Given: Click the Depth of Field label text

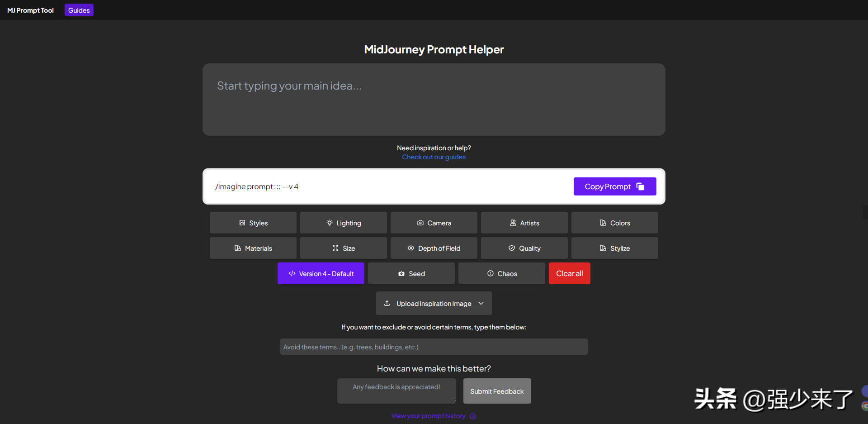Looking at the screenshot, I should pyautogui.click(x=439, y=248).
